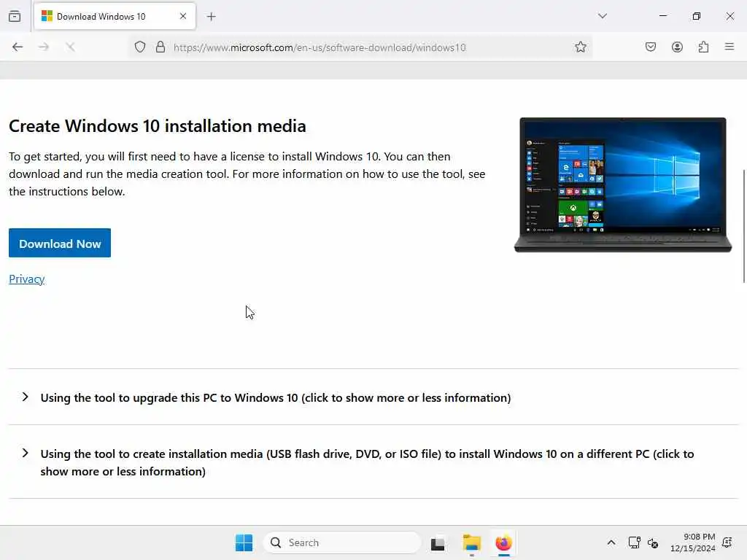Screen dimensions: 747x560
Task: Open Firefox recent browsing view icon
Action: pos(15,16)
